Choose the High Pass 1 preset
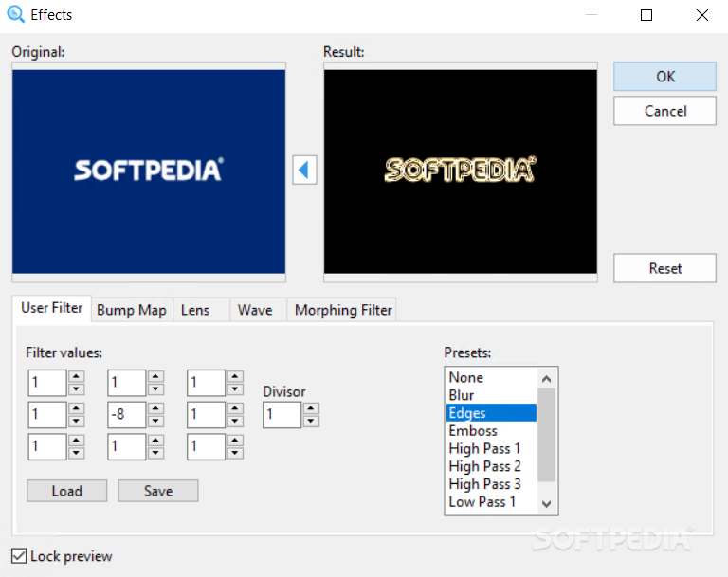This screenshot has width=728, height=577. (x=491, y=448)
